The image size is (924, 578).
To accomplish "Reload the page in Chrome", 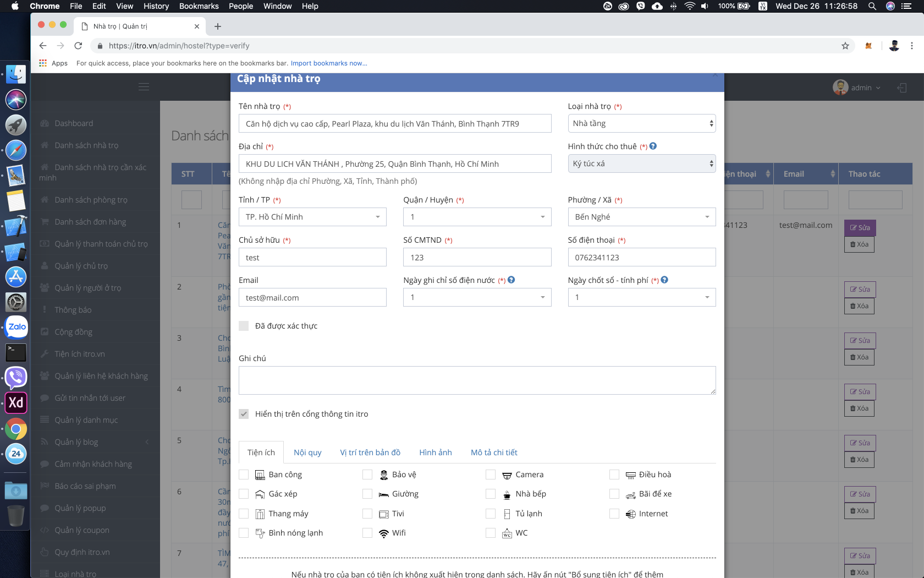I will pyautogui.click(x=78, y=46).
